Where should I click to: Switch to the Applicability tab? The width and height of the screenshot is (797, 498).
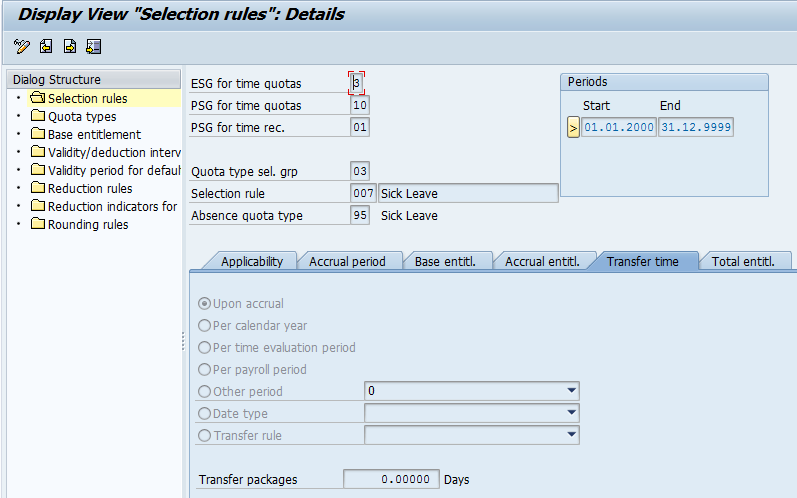pyautogui.click(x=251, y=261)
